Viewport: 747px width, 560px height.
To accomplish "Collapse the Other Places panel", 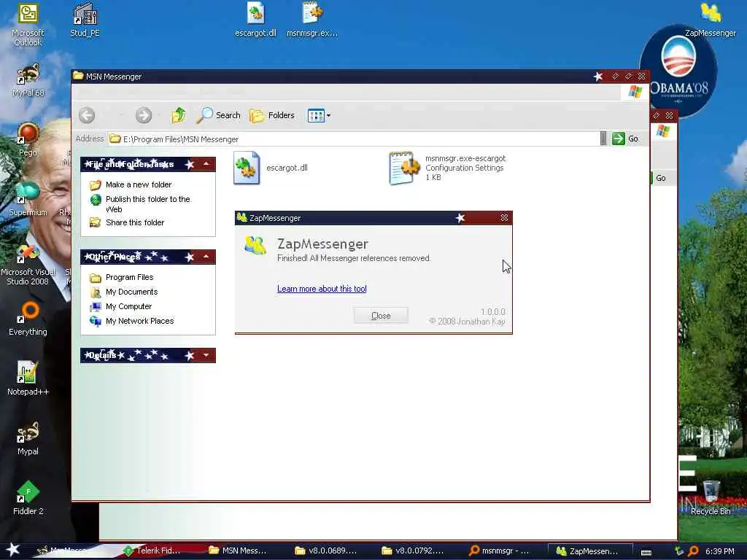I will click(206, 257).
